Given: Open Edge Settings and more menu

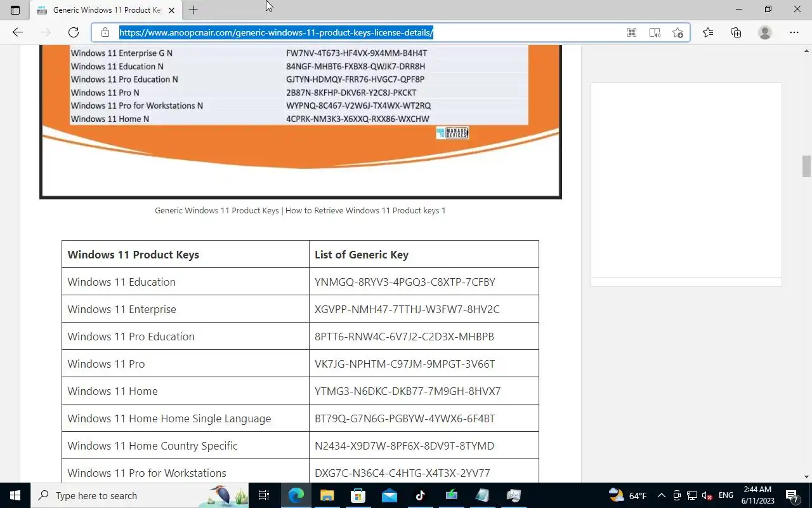Looking at the screenshot, I should pos(794,32).
